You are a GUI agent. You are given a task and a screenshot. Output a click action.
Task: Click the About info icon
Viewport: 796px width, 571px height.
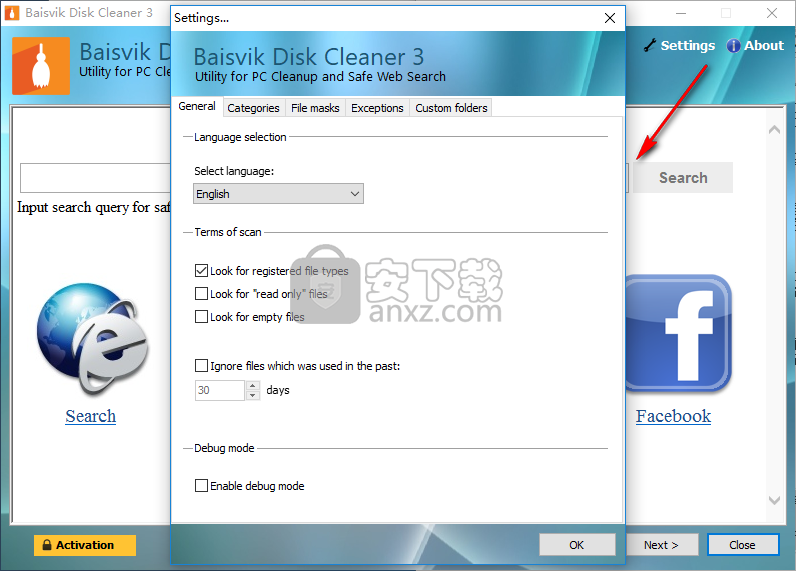click(733, 46)
